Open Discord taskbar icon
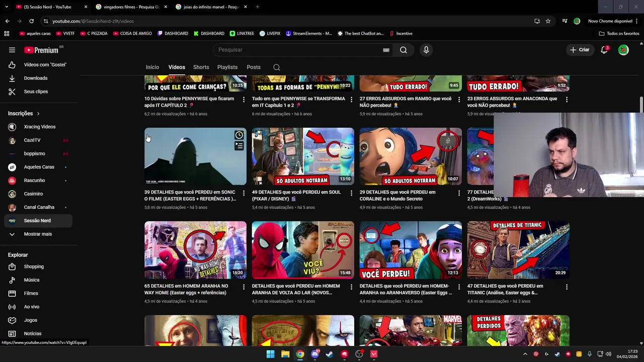This screenshot has height=362, width=644. [315, 354]
